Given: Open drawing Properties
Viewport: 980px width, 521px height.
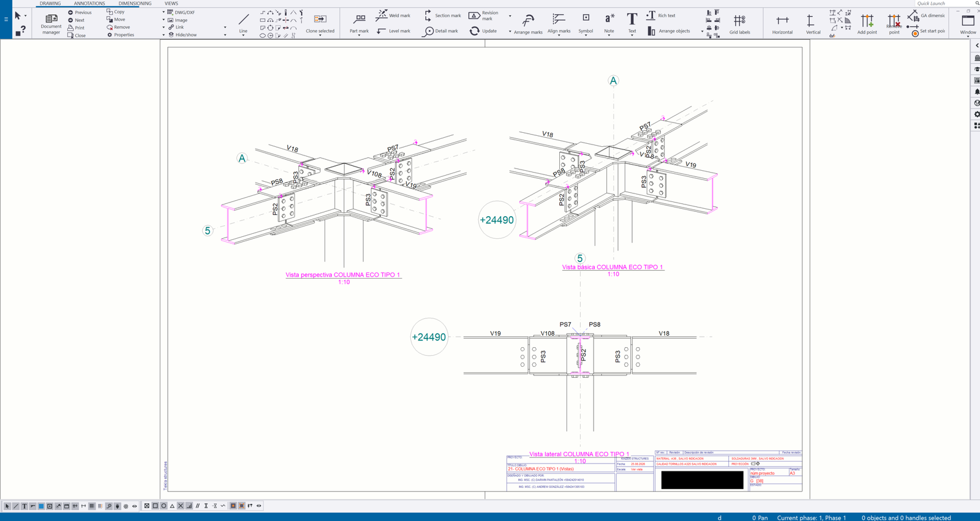Looking at the screenshot, I should [121, 35].
